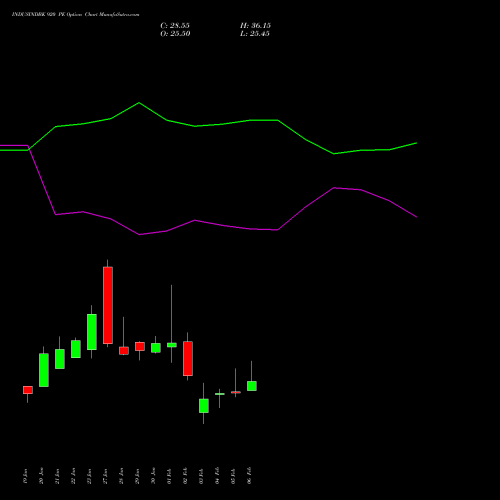500x500 pixels.
Task: Click the 03 Feb date label
Action: coord(202,476)
